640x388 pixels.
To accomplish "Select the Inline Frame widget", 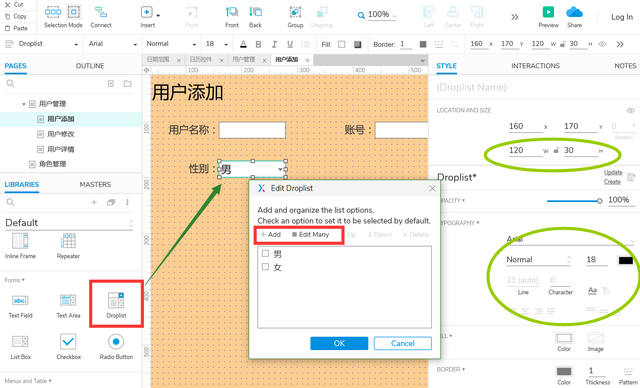I will 20,245.
